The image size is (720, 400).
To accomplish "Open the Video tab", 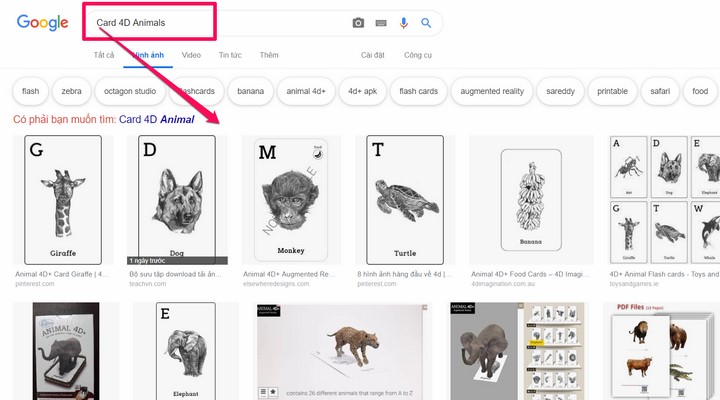I will 191,55.
